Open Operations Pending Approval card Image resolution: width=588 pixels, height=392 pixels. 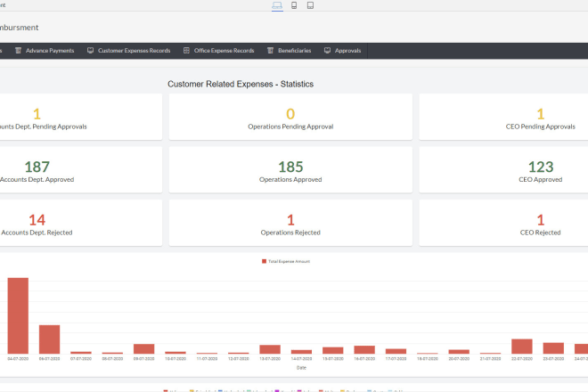pos(290,117)
